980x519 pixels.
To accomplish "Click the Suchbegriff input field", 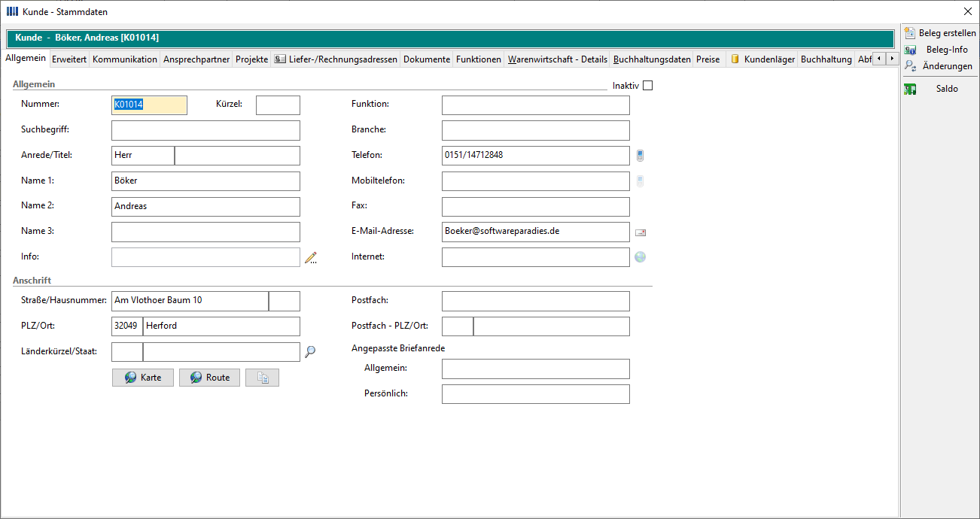I will coord(205,131).
